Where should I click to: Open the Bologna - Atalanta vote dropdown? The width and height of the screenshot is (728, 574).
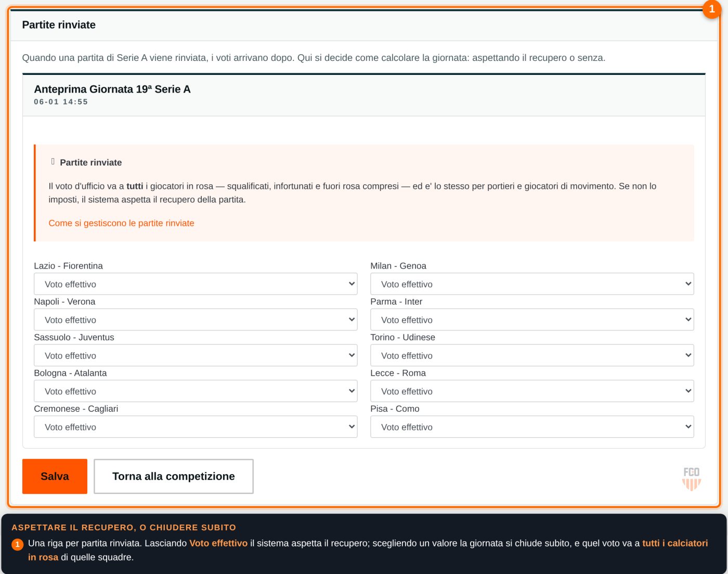point(196,391)
